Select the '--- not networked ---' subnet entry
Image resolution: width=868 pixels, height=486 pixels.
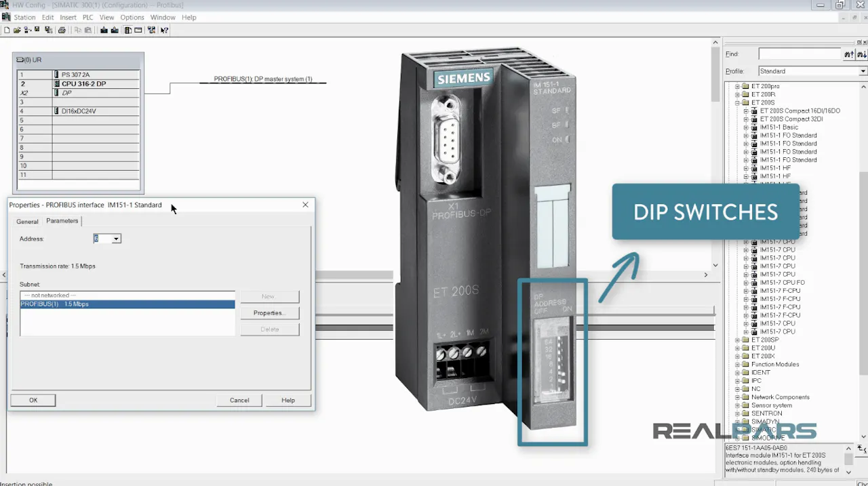pos(127,296)
